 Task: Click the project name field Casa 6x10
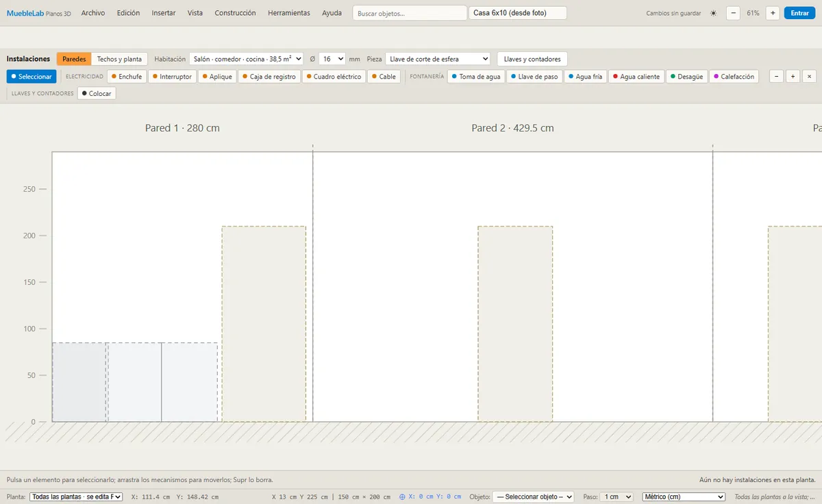(x=518, y=13)
